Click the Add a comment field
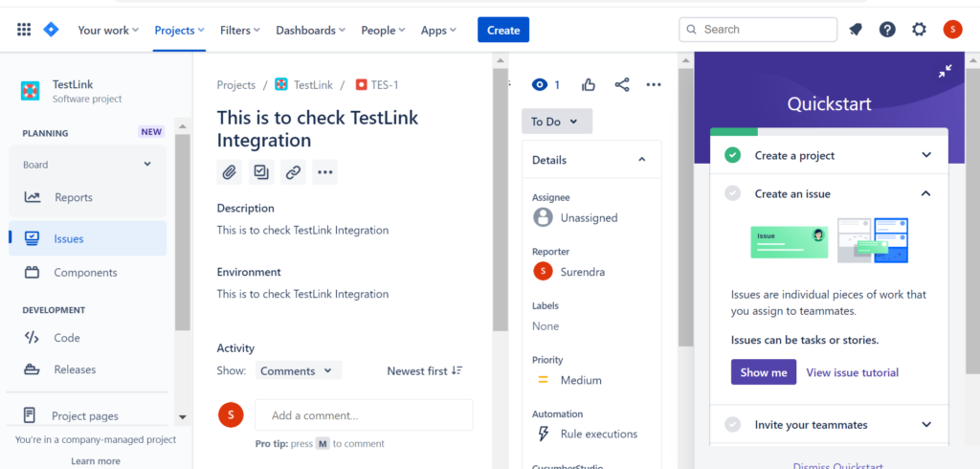The height and width of the screenshot is (469, 980). [x=364, y=415]
